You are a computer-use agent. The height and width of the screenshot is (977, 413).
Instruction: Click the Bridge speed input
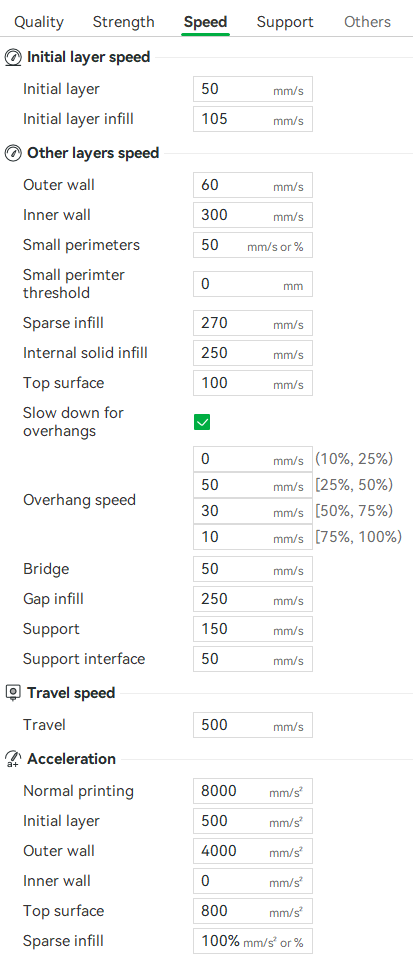click(253, 569)
